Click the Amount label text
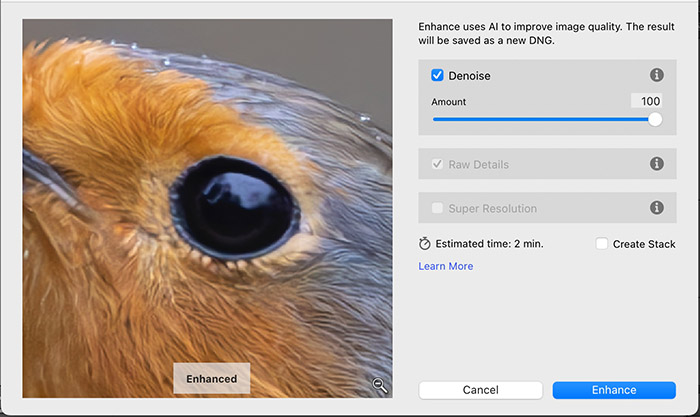 click(449, 102)
